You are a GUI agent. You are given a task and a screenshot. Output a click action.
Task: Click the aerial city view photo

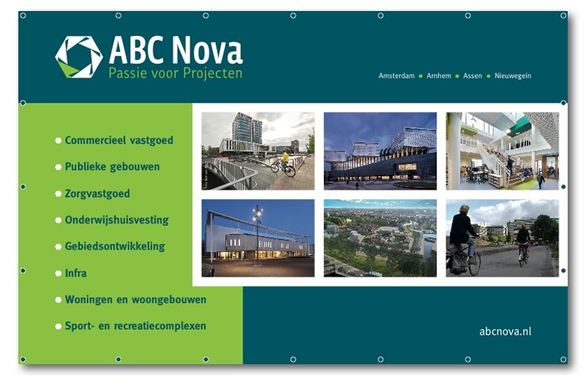click(380, 238)
